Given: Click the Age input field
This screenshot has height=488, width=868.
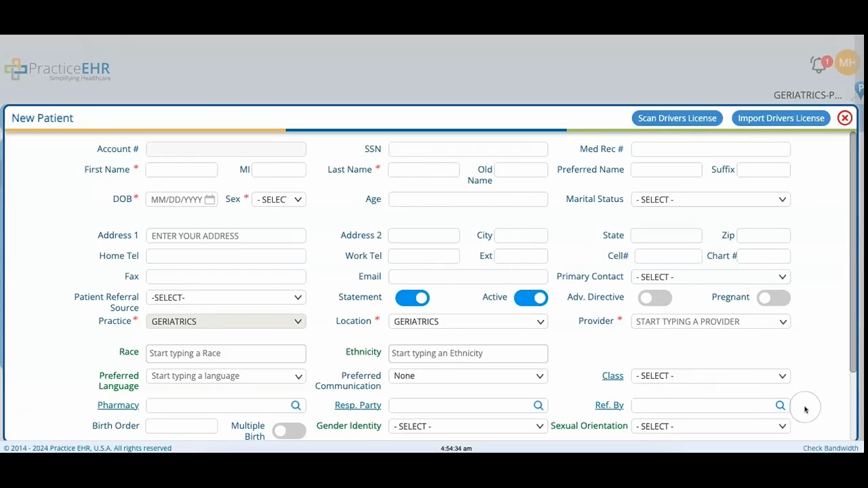Looking at the screenshot, I should pyautogui.click(x=468, y=199).
